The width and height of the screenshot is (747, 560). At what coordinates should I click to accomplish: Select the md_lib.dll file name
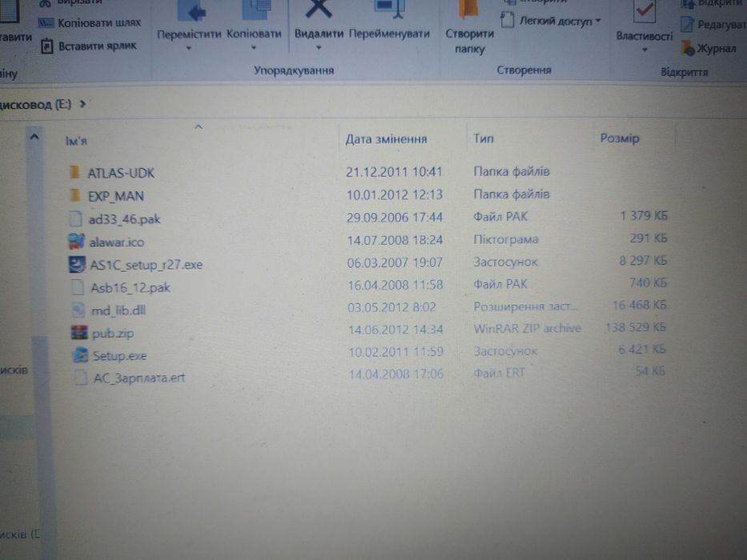[x=118, y=310]
